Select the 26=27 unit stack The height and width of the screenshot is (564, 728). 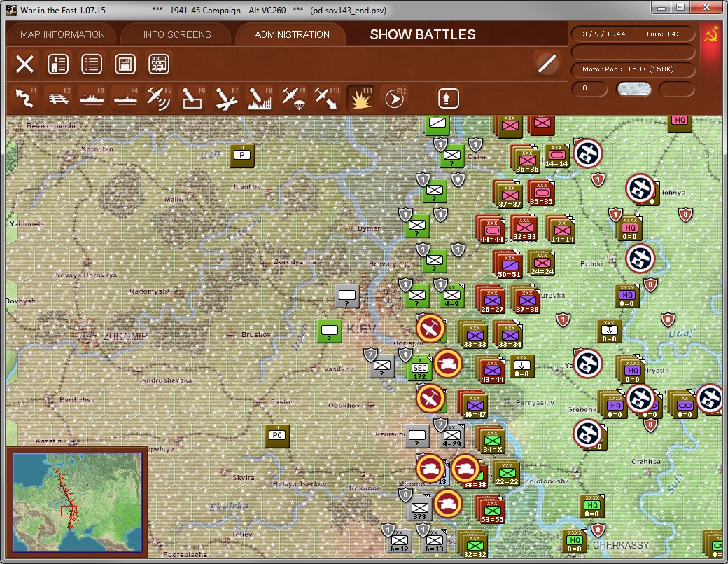pyautogui.click(x=491, y=300)
